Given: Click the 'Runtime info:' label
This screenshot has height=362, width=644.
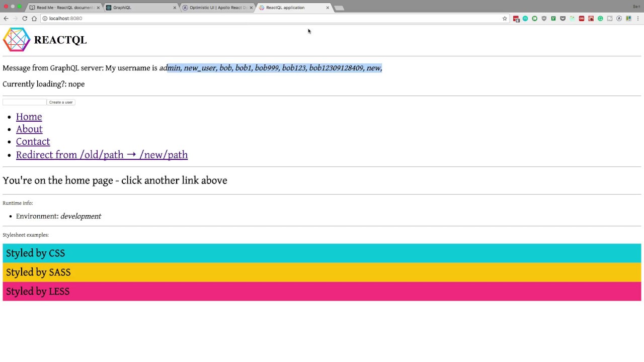Looking at the screenshot, I should pos(18,203).
